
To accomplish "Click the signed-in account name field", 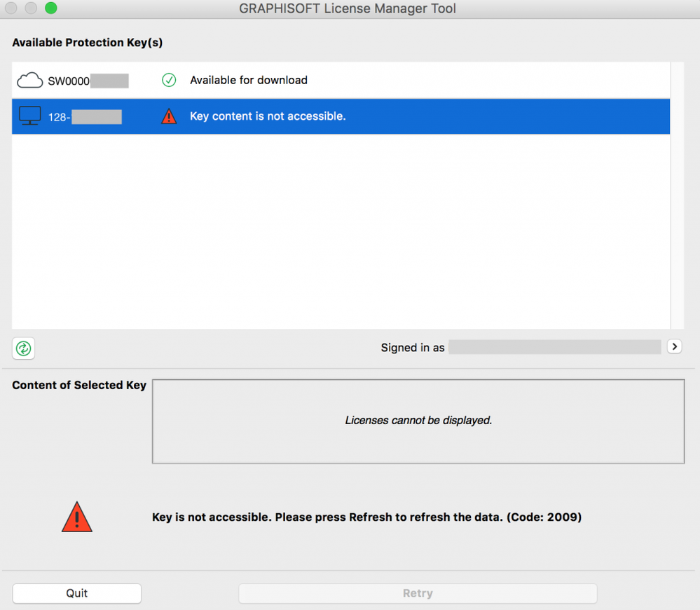I will [x=554, y=347].
